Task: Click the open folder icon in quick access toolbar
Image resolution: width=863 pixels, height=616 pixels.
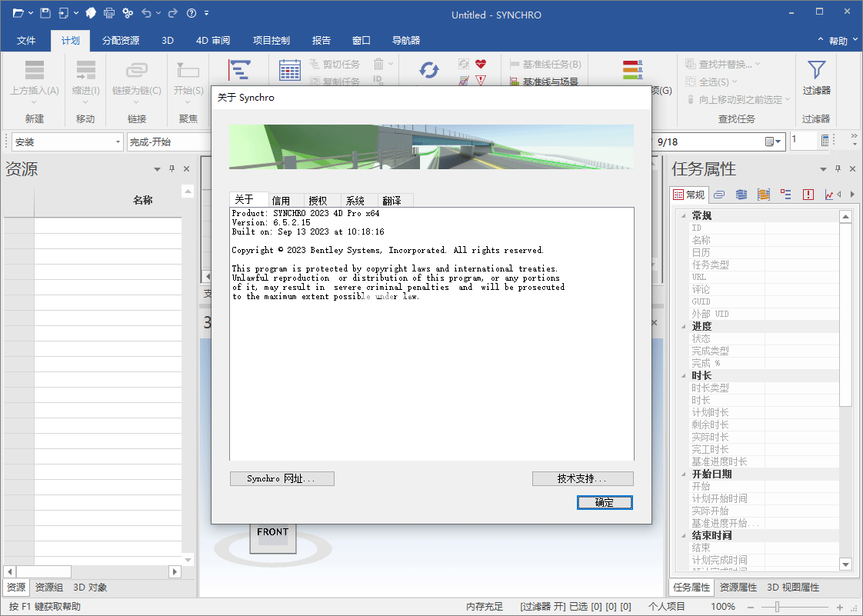Action: [x=18, y=12]
